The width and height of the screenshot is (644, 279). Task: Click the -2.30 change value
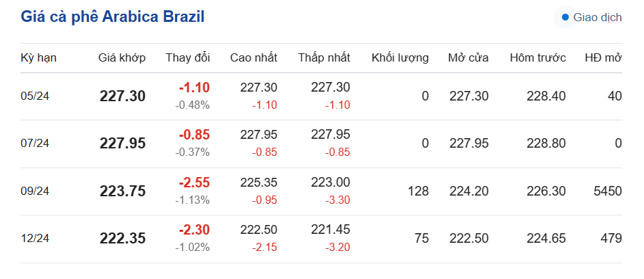tap(194, 230)
